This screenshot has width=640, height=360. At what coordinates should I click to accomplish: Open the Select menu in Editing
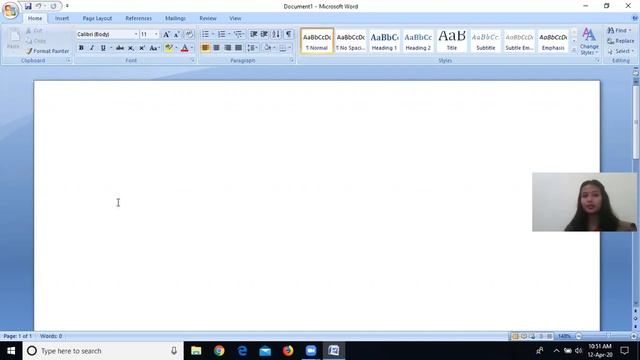620,51
